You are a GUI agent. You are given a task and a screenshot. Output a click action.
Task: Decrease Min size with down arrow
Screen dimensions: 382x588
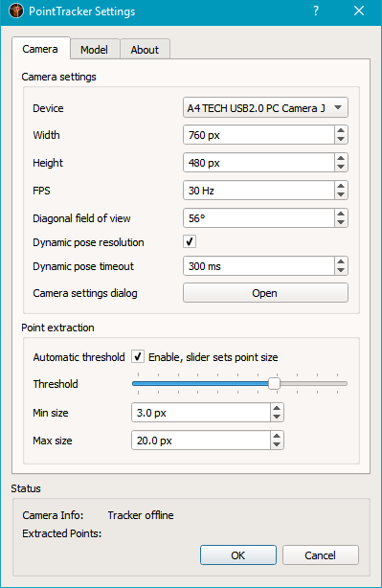[277, 417]
